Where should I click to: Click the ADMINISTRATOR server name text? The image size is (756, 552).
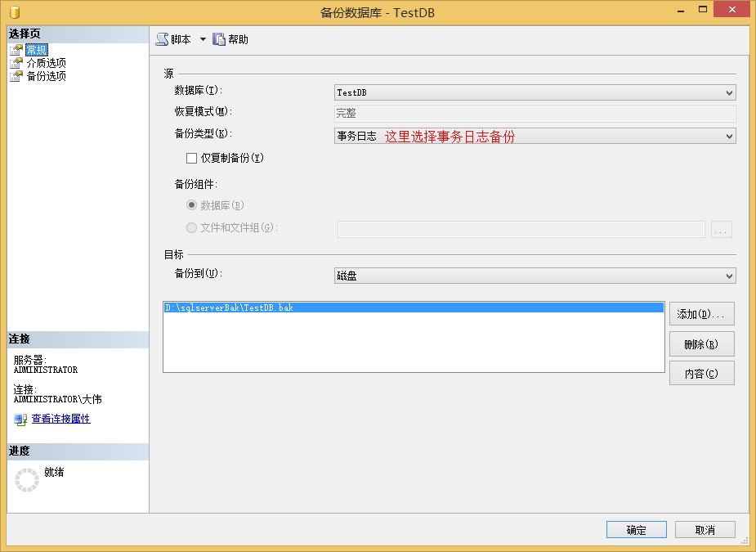(46, 370)
